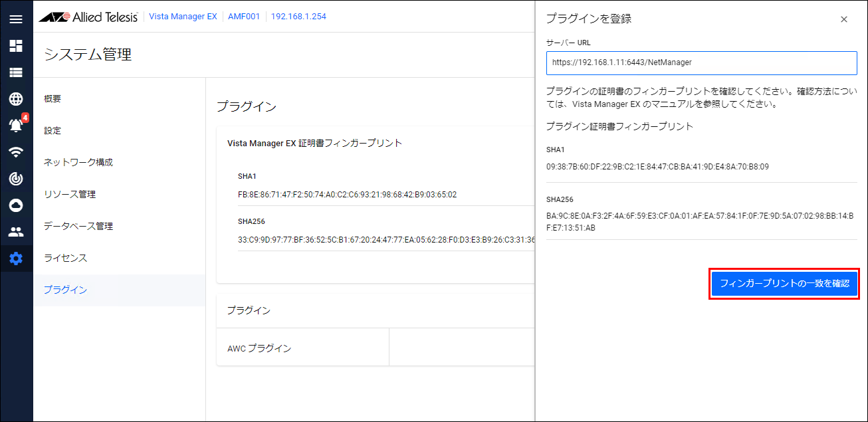Click the サーバー URL label
The width and height of the screenshot is (868, 422).
[x=568, y=43]
